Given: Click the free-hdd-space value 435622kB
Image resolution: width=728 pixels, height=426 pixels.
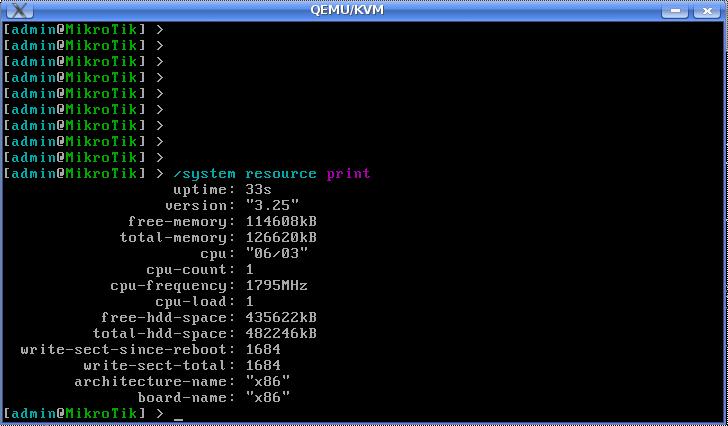Looking at the screenshot, I should pyautogui.click(x=281, y=317).
